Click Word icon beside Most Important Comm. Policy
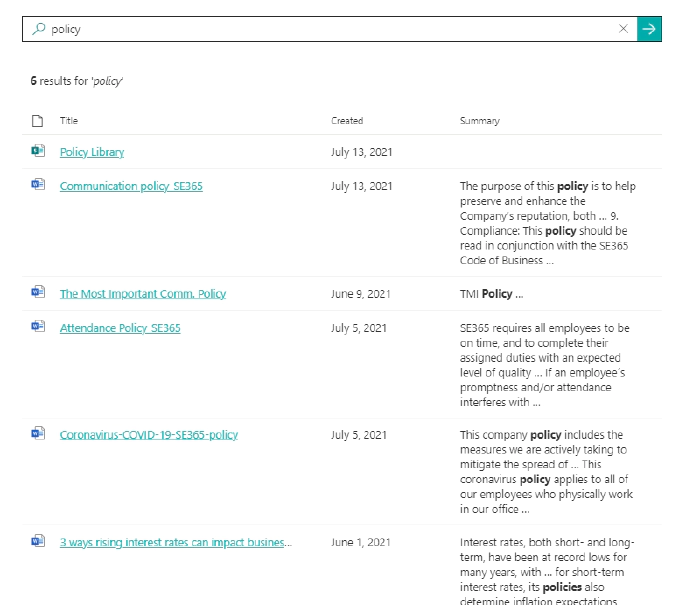 [x=38, y=292]
